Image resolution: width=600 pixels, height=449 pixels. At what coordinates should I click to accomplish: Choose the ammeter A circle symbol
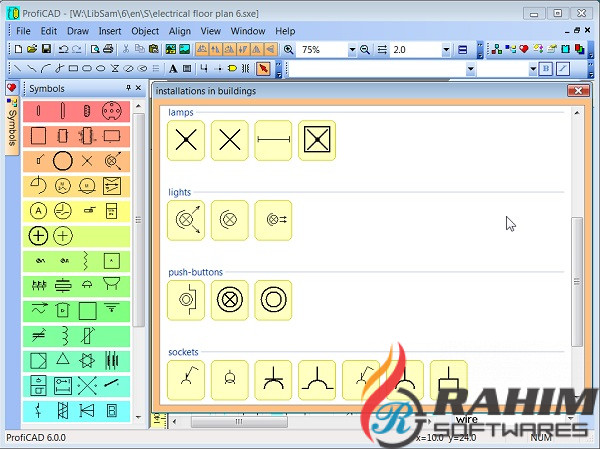point(38,211)
